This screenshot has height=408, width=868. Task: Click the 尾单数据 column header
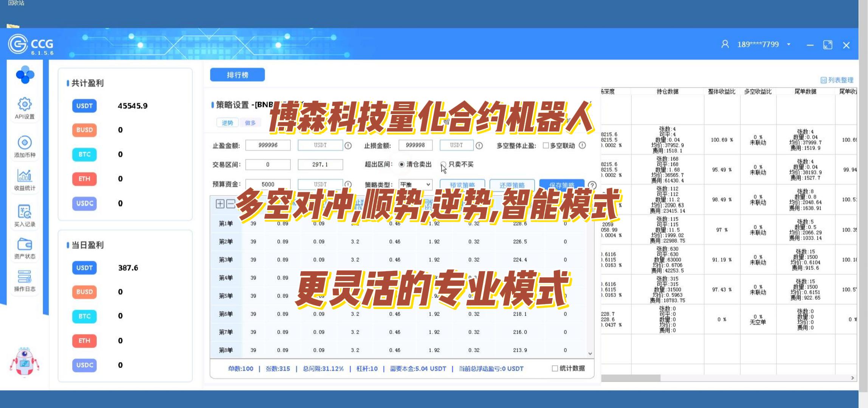coord(805,91)
